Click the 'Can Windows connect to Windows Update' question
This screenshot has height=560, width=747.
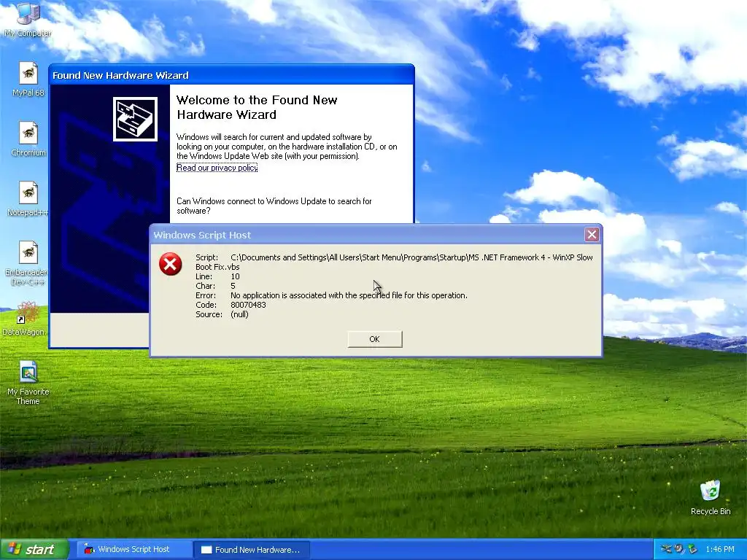pyautogui.click(x=274, y=206)
